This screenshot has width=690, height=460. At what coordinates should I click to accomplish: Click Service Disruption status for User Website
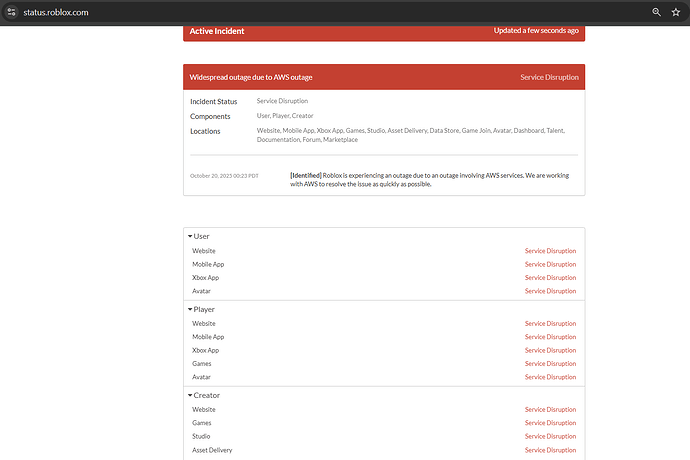point(550,251)
